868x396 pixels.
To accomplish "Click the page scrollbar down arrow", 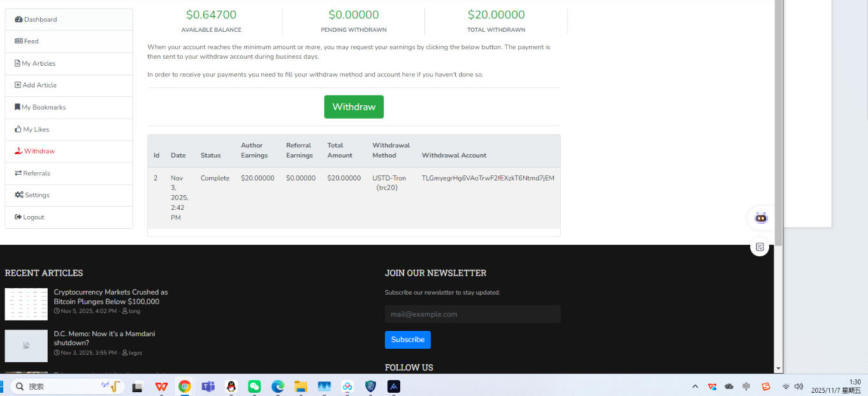I will point(778,369).
